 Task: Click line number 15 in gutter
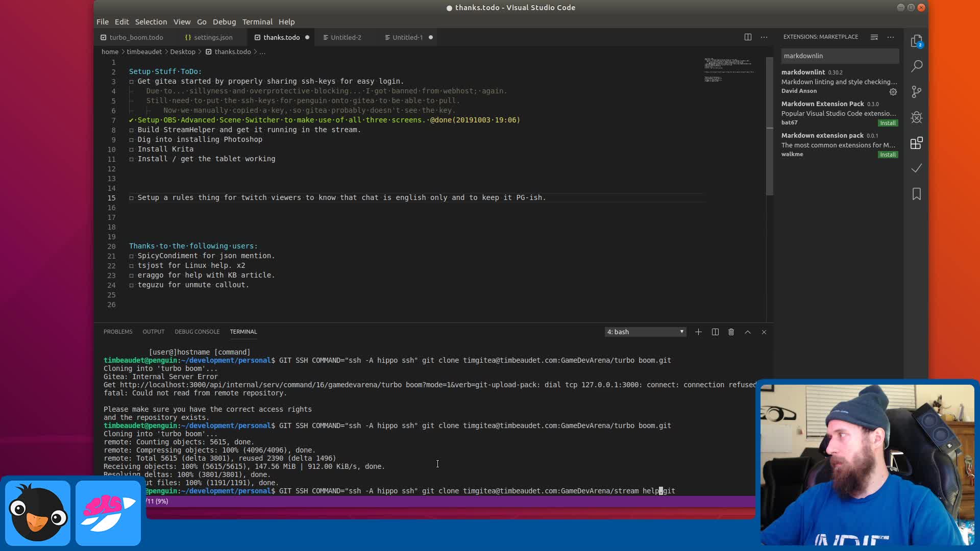point(111,198)
